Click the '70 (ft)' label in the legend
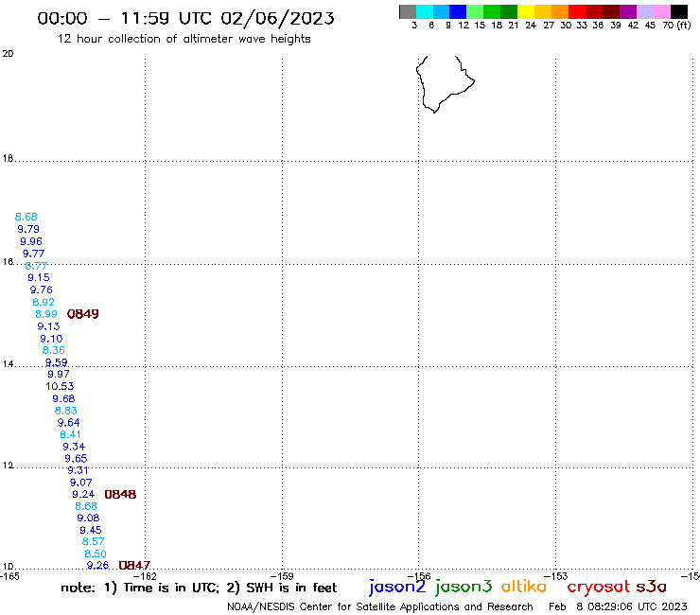 pyautogui.click(x=676, y=25)
